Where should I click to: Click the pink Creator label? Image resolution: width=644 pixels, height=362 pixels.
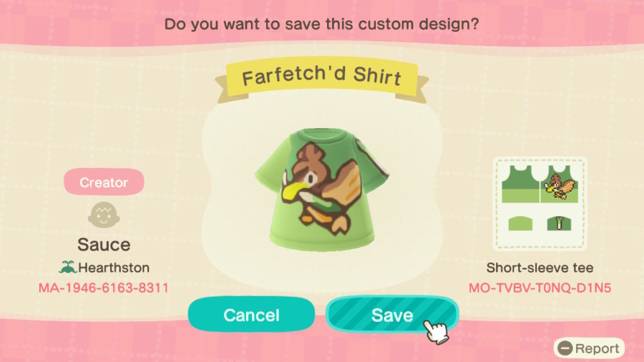[x=104, y=182]
